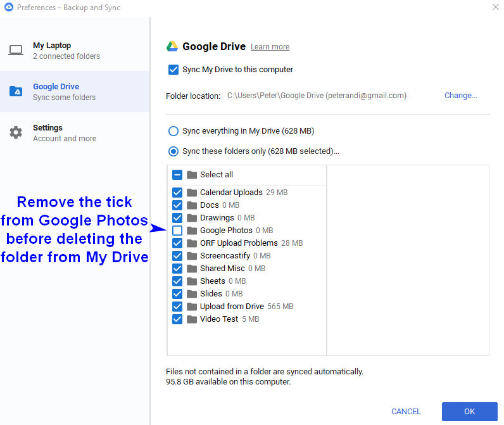The image size is (504, 425).
Task: Click the CANCEL button
Action: click(406, 412)
